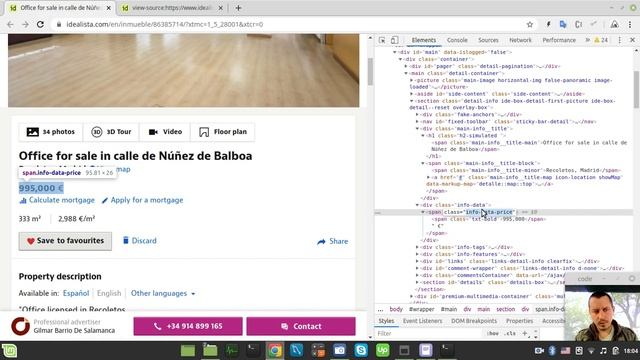Open Skype from the taskbar

(x=361, y=350)
